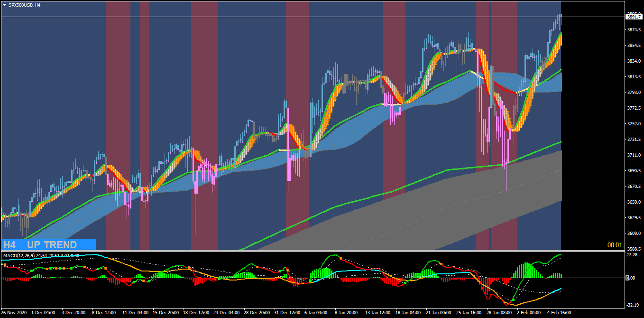The height and width of the screenshot is (318, 644).
Task: Click the 3834.0 price axis value
Action: click(634, 61)
